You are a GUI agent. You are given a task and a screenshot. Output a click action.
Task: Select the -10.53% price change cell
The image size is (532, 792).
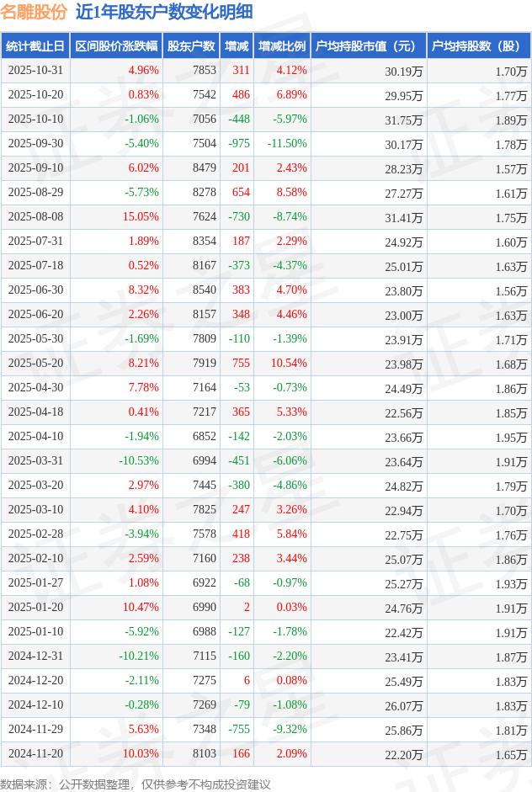pyautogui.click(x=138, y=461)
